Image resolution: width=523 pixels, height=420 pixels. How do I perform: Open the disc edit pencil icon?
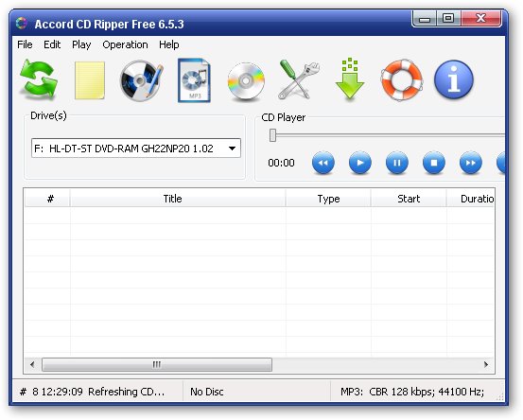coord(142,80)
